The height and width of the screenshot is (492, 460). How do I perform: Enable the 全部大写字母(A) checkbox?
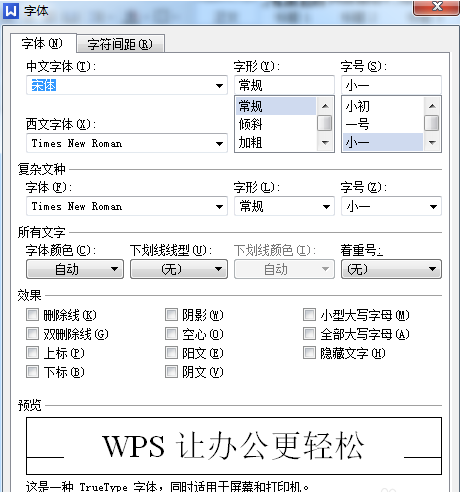coord(309,334)
